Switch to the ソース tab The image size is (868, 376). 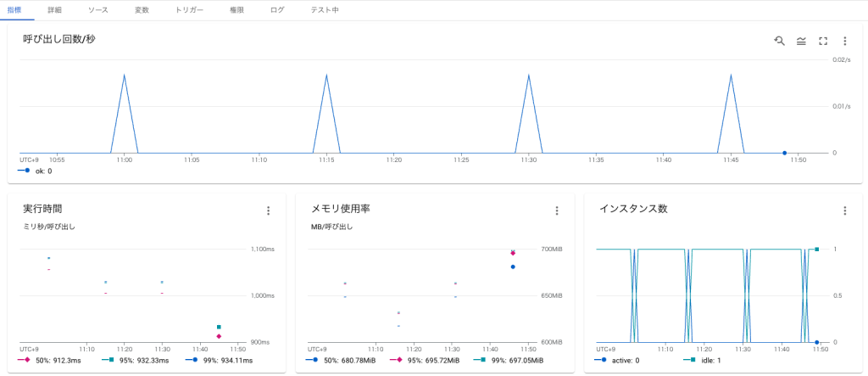[98, 9]
